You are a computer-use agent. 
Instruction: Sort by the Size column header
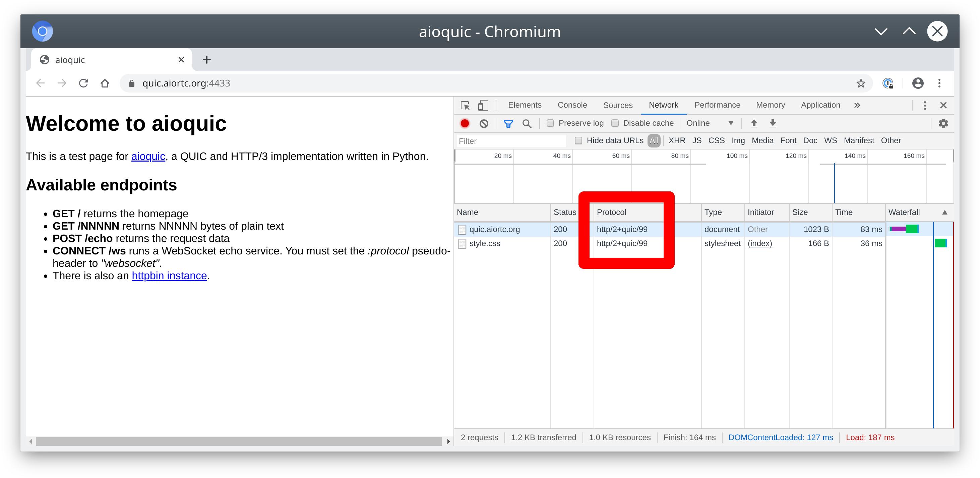click(x=810, y=213)
